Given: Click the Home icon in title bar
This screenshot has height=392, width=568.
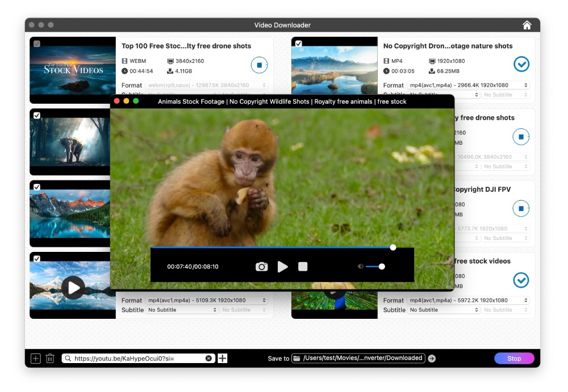Looking at the screenshot, I should point(527,25).
